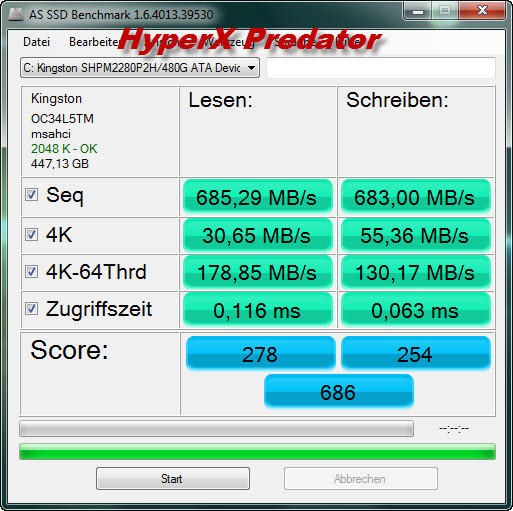Click the AS SSD Benchmark title bar icon

point(15,14)
